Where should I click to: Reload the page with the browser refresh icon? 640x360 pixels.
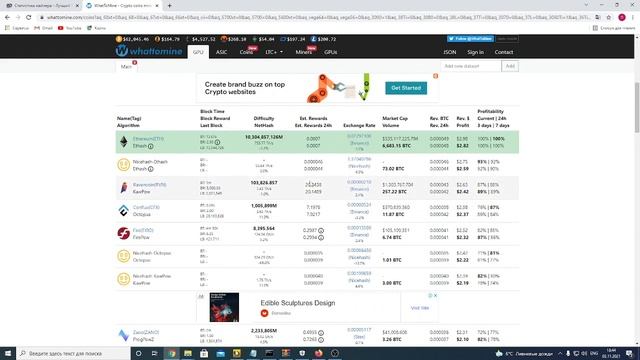pyautogui.click(x=29, y=18)
